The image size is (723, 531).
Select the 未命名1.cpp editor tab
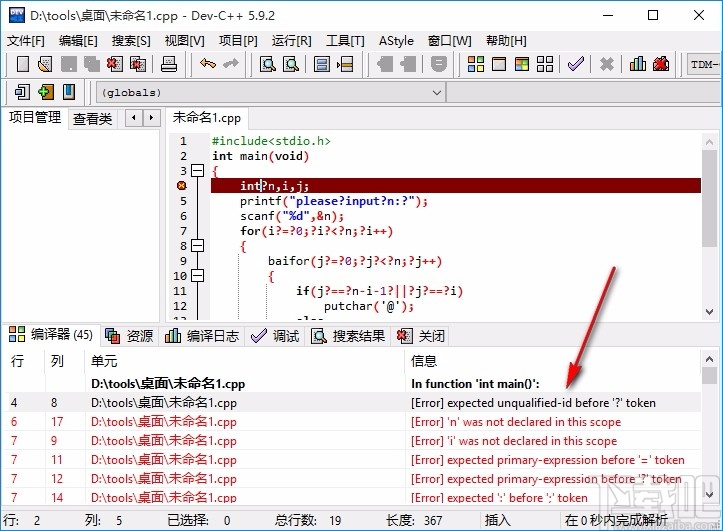point(207,118)
